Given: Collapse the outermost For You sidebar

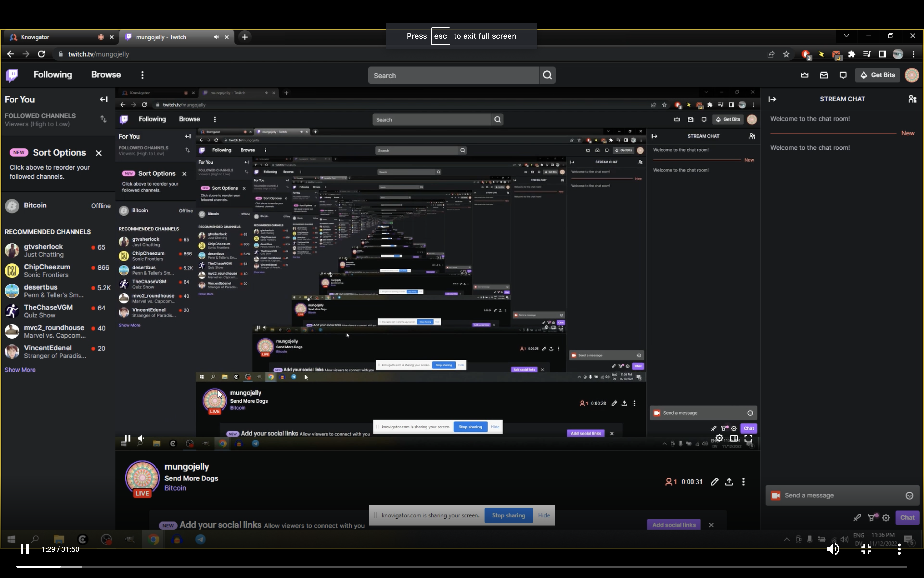Looking at the screenshot, I should click(103, 99).
